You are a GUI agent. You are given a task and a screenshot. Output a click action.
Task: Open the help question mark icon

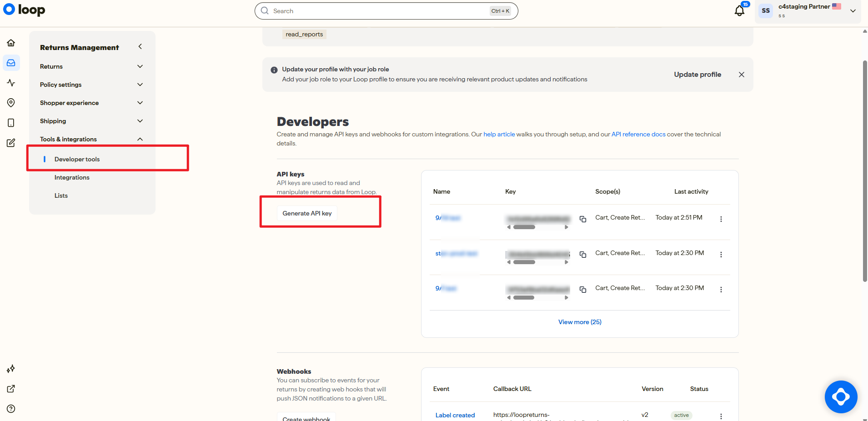tap(11, 409)
